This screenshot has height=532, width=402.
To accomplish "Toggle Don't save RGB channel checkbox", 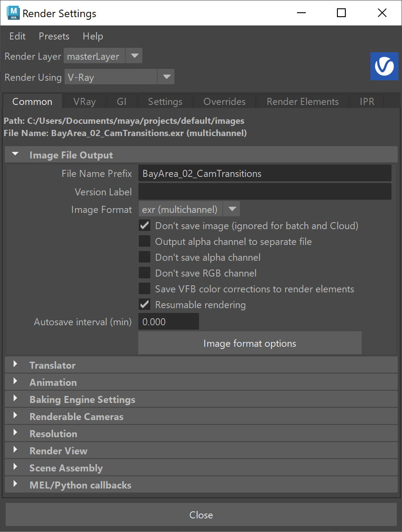I will 145,273.
